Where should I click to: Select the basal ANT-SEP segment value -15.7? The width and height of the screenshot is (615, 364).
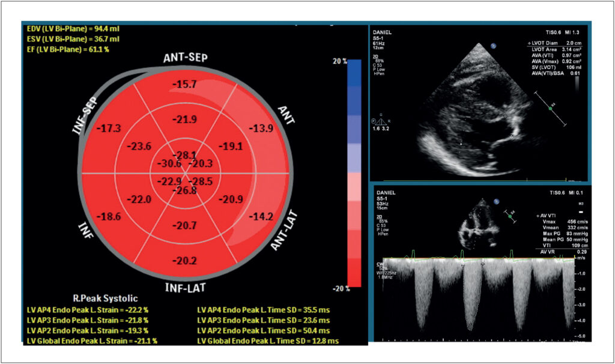pos(184,84)
